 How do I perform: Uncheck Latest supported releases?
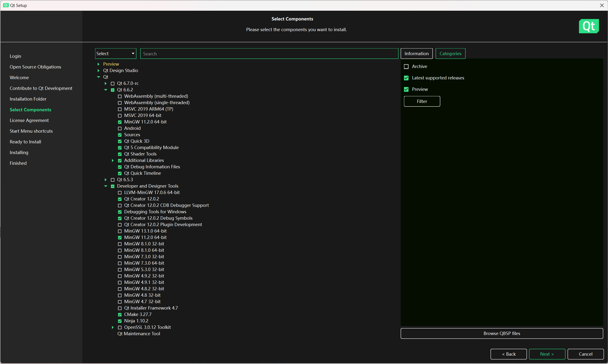pos(406,78)
